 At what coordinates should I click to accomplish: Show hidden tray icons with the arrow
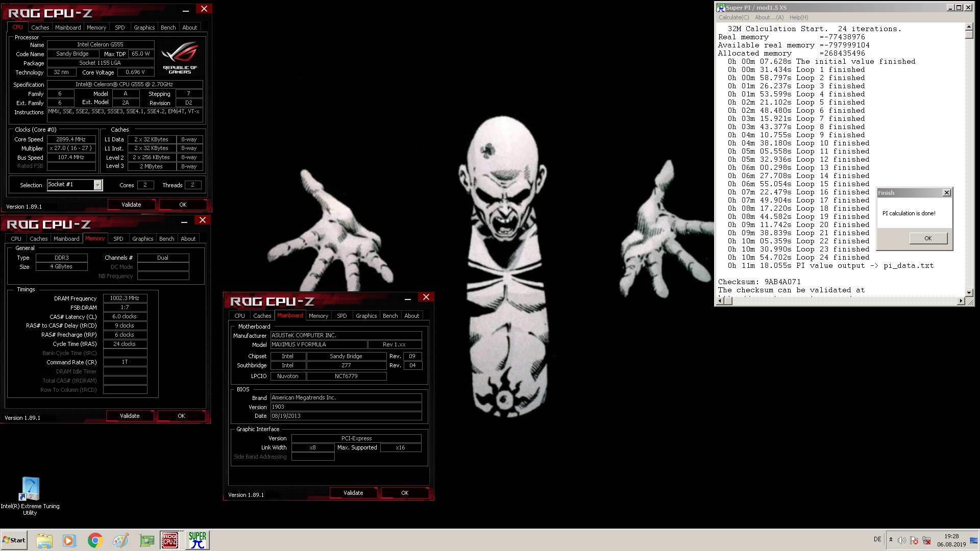pyautogui.click(x=891, y=540)
